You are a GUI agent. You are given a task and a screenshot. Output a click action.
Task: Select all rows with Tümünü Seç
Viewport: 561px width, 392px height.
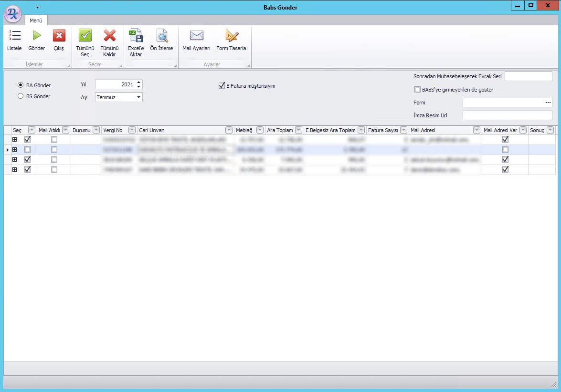(x=85, y=35)
